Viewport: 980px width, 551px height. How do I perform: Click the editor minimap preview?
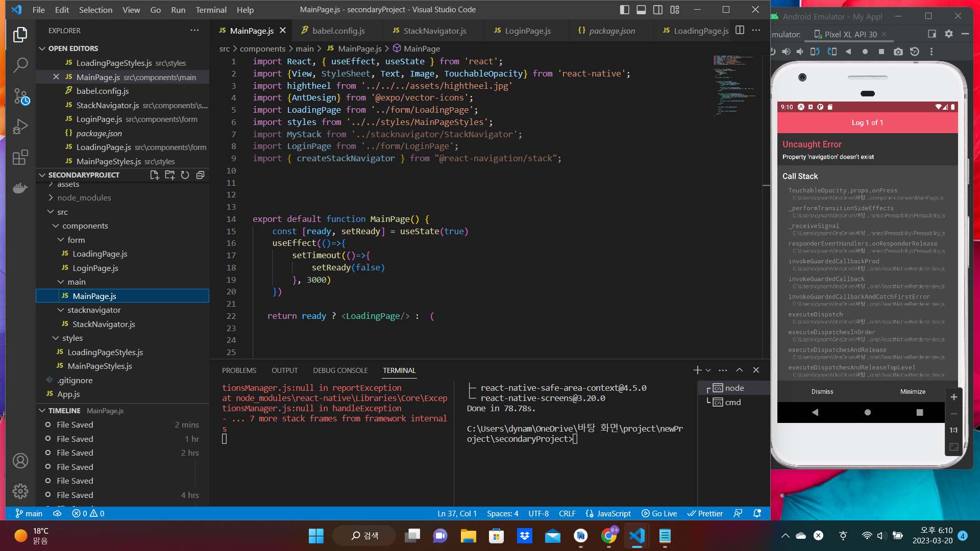tap(735, 87)
